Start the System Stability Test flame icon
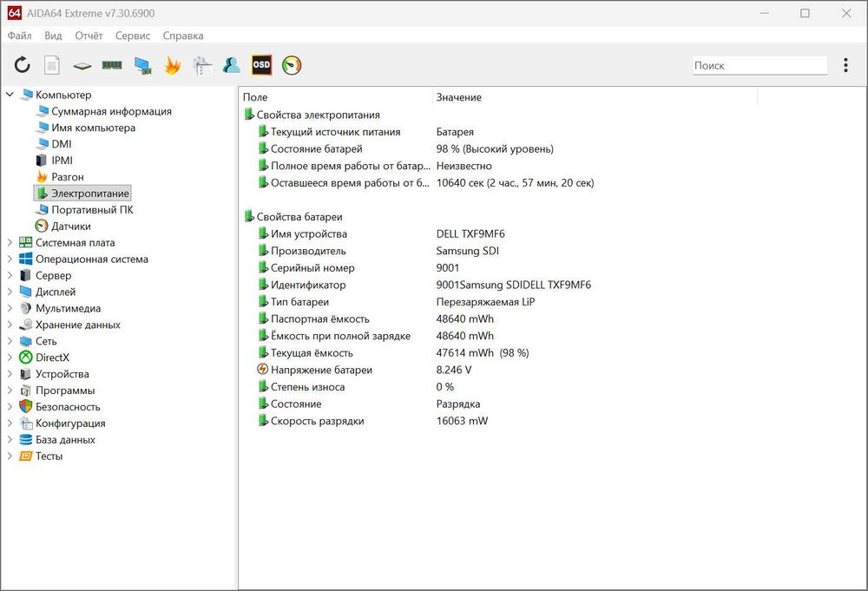 pyautogui.click(x=172, y=65)
